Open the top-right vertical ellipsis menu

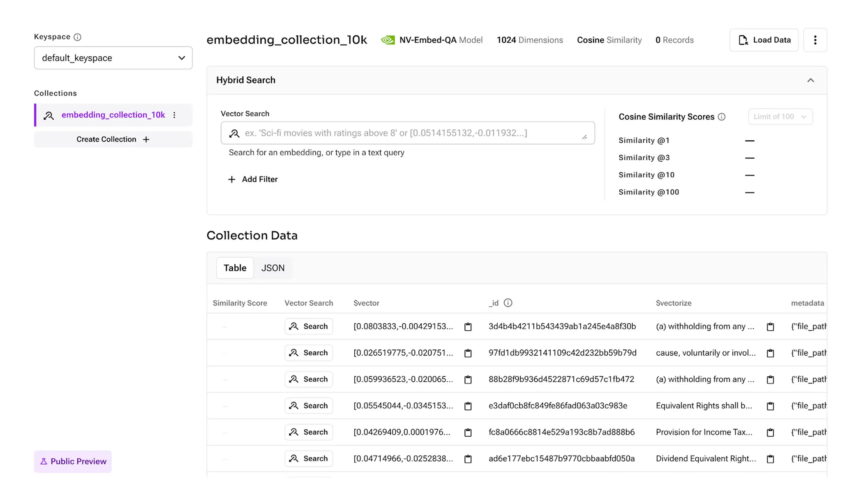pos(815,40)
